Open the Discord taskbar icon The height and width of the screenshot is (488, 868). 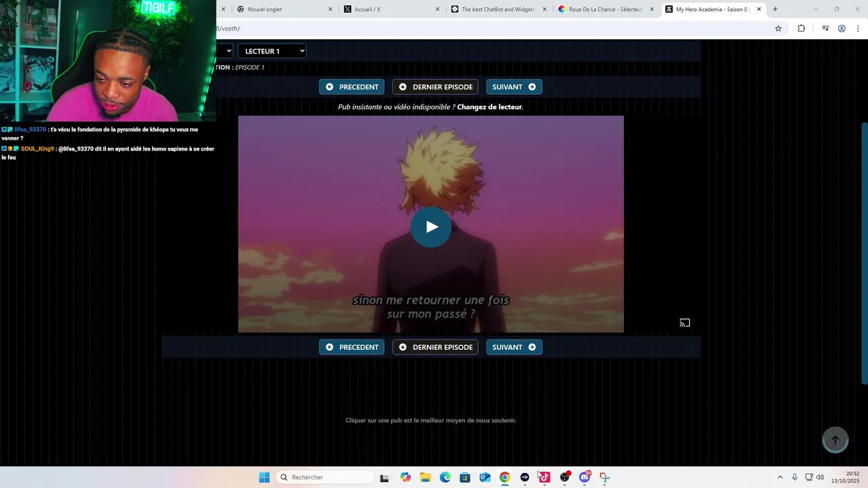pos(585,477)
